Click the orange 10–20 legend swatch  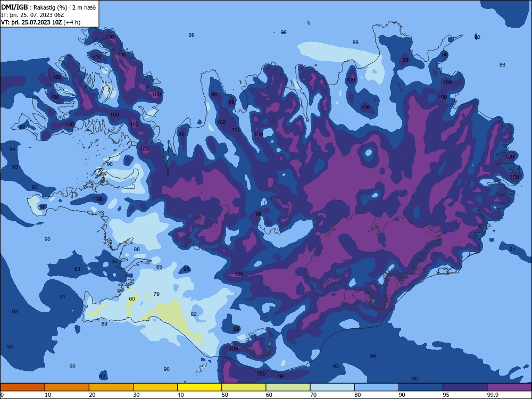(67, 387)
